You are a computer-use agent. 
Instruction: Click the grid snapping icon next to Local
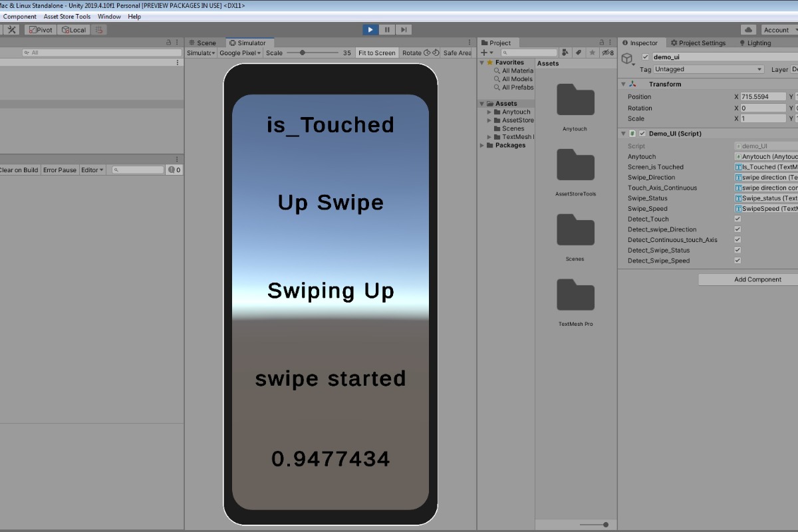pos(99,30)
